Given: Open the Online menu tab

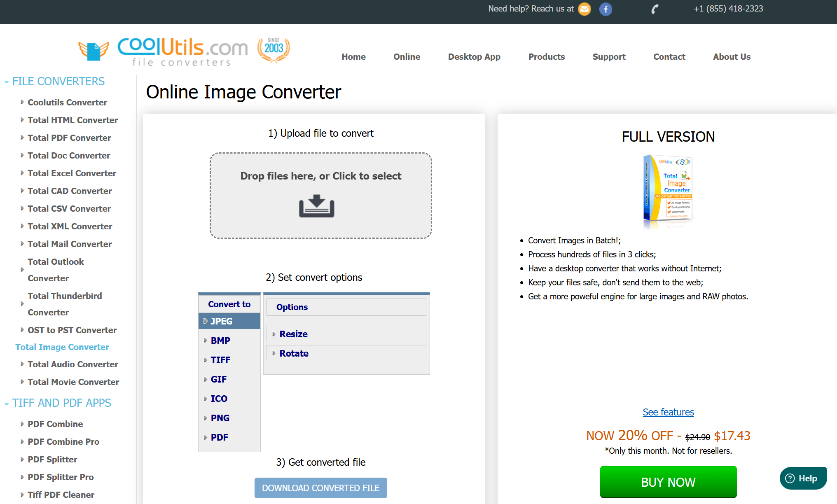Looking at the screenshot, I should pyautogui.click(x=407, y=57).
